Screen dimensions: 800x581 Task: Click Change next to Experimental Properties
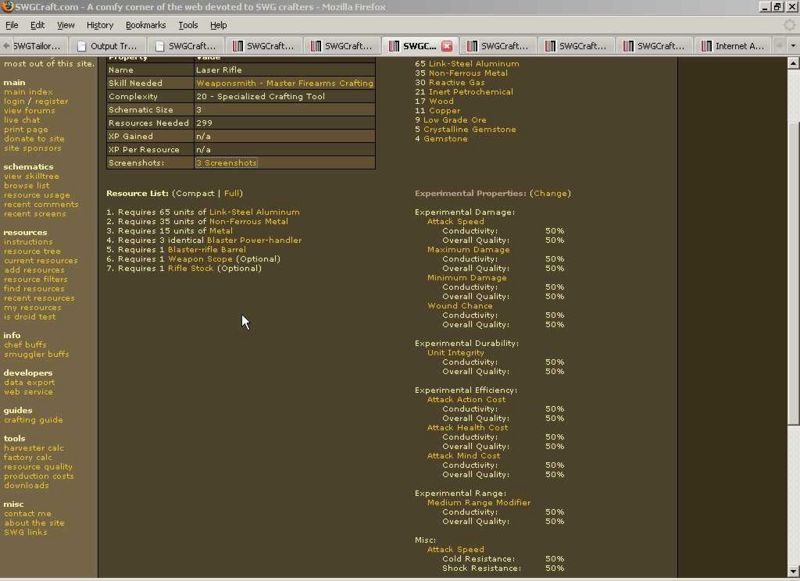[x=550, y=193]
